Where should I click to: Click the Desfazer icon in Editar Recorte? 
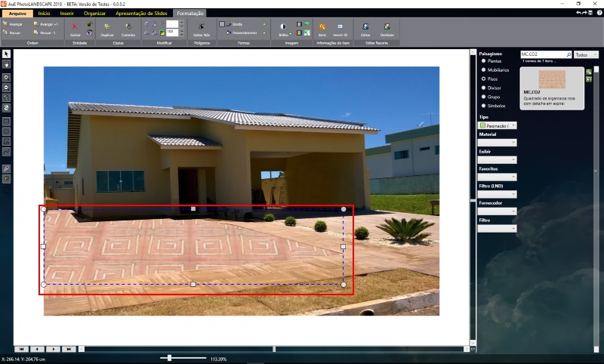click(x=387, y=29)
